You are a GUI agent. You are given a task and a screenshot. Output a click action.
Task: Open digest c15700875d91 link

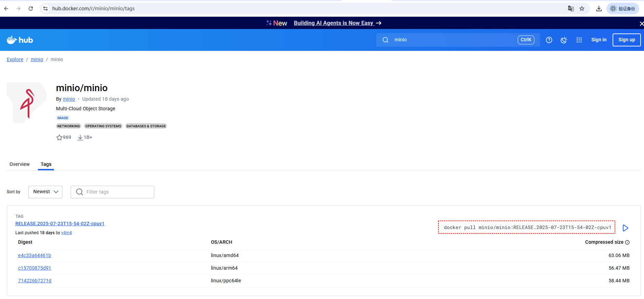pos(34,268)
